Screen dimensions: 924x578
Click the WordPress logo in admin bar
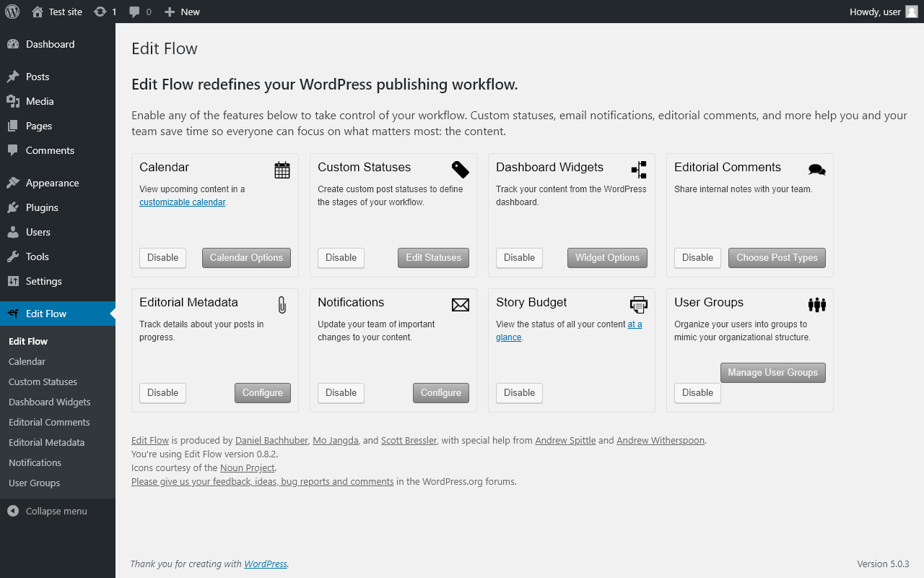click(x=12, y=12)
